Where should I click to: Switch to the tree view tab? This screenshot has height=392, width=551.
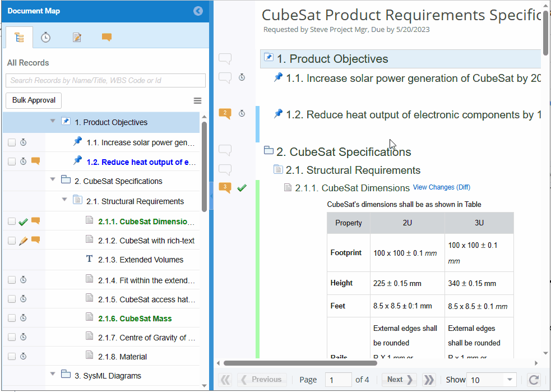tap(19, 38)
